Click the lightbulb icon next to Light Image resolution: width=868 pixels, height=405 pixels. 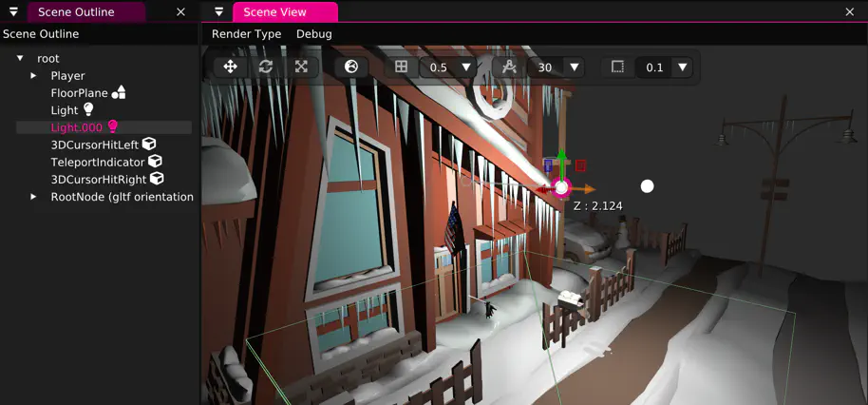point(88,110)
